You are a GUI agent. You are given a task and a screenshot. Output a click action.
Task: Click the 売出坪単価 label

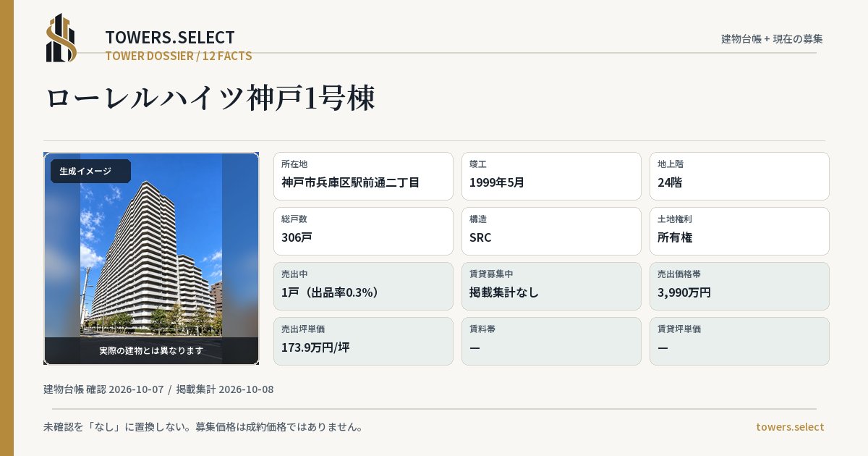pos(303,329)
